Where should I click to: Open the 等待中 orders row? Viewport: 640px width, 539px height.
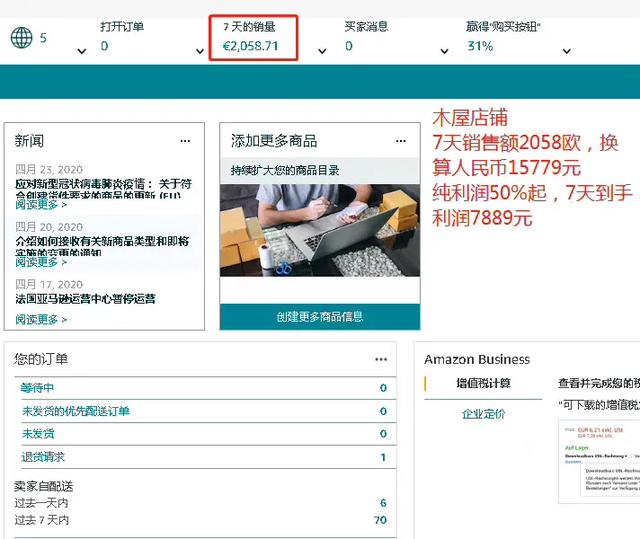38,388
